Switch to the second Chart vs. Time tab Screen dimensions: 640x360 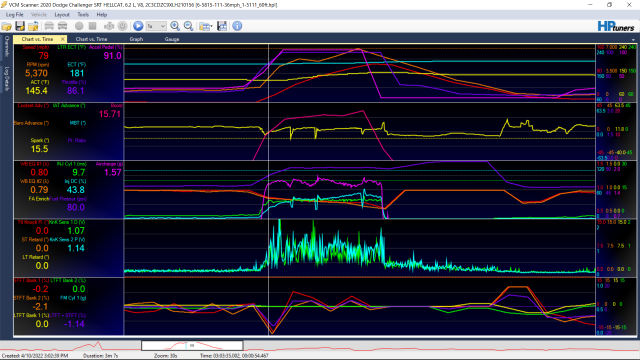tap(91, 39)
